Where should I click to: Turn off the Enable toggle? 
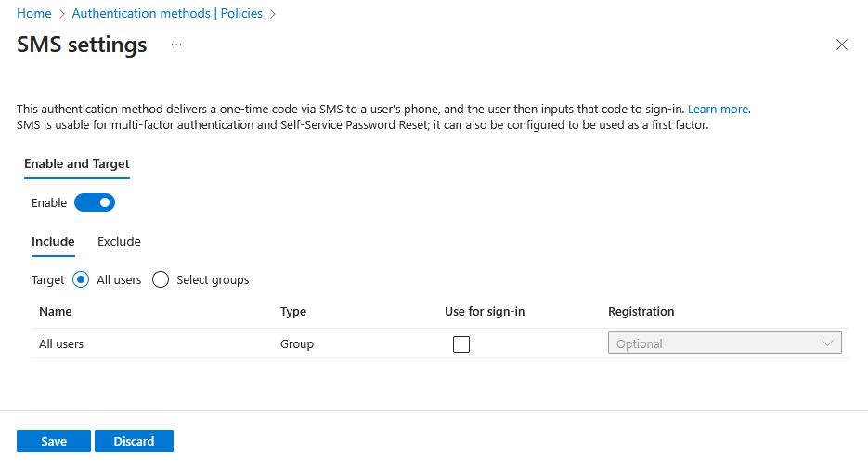(x=95, y=202)
